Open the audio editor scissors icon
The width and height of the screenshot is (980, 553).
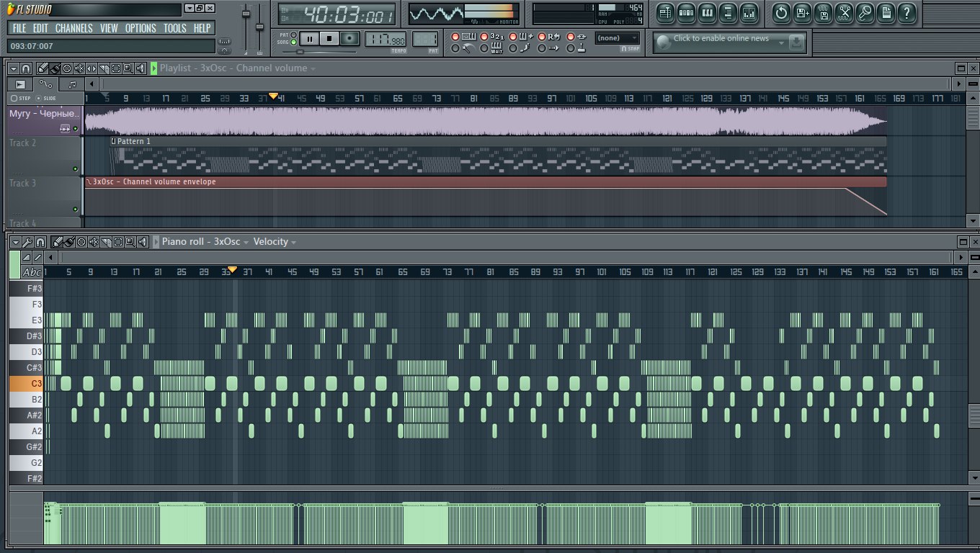tap(844, 12)
